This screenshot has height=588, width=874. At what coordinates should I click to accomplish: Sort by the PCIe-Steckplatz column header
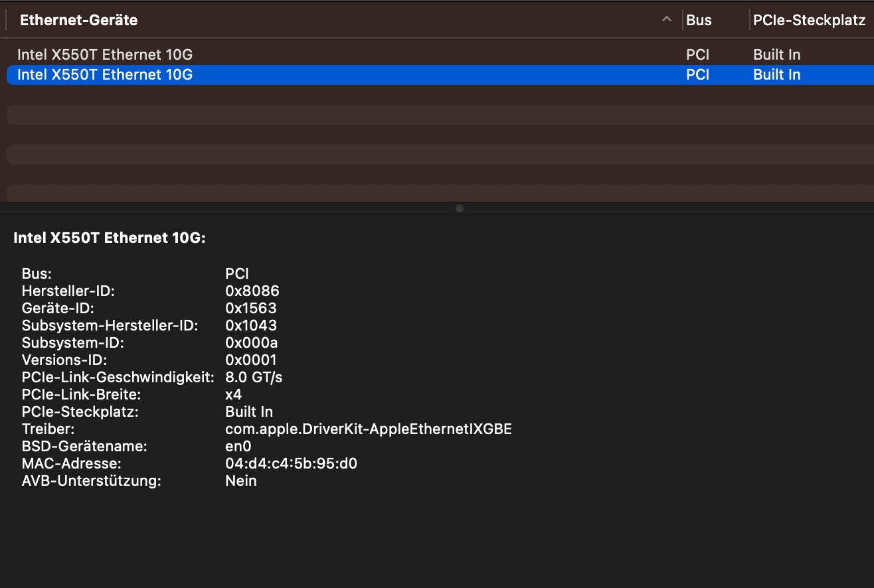[809, 20]
